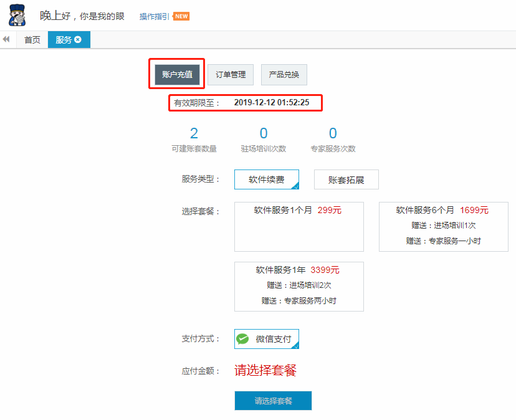The height and width of the screenshot is (420, 516).
Task: Open the 操作指引 guide link
Action: click(x=154, y=16)
